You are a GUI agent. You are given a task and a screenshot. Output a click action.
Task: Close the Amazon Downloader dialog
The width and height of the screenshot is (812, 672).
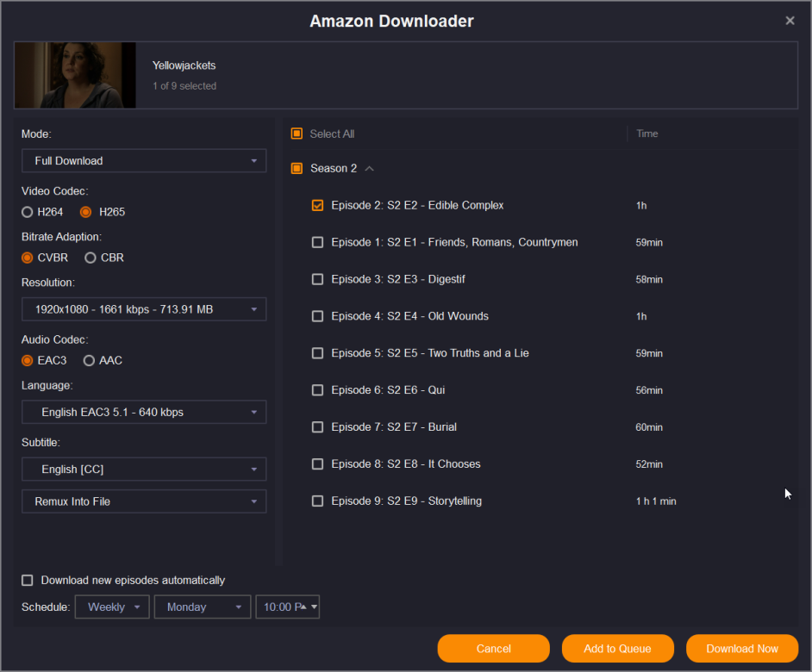coord(790,21)
